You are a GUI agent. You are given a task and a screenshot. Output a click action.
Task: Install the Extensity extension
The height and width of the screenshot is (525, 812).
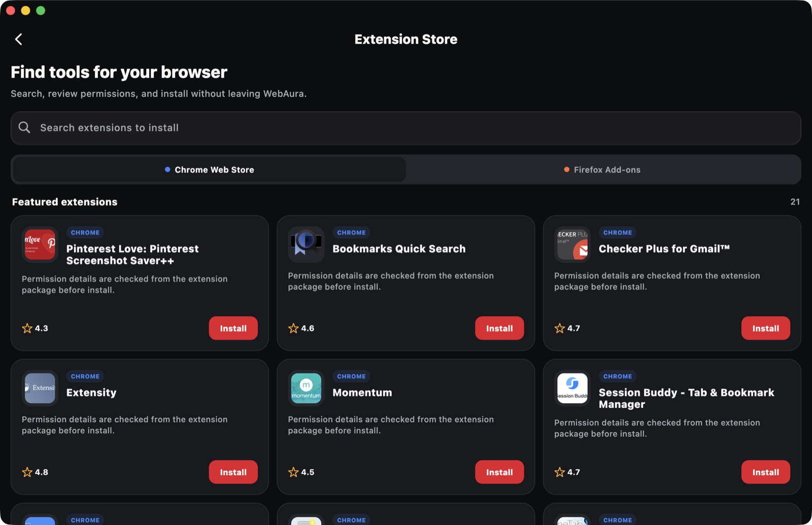pos(233,472)
